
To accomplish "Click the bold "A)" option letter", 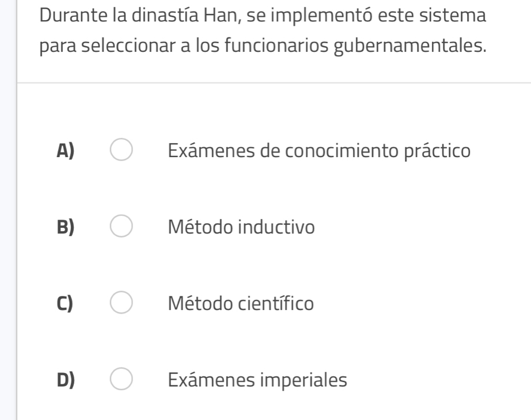I will click(x=66, y=151).
